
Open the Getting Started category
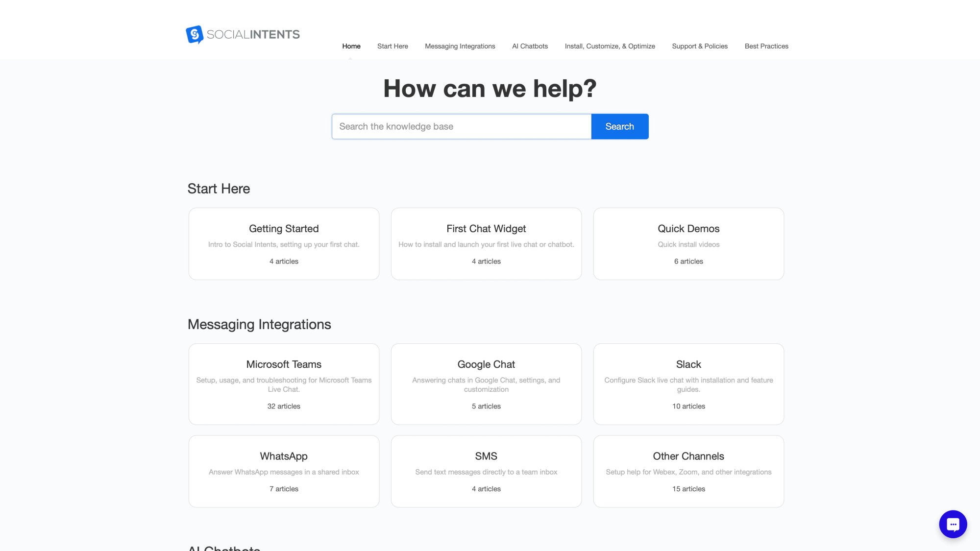tap(283, 243)
